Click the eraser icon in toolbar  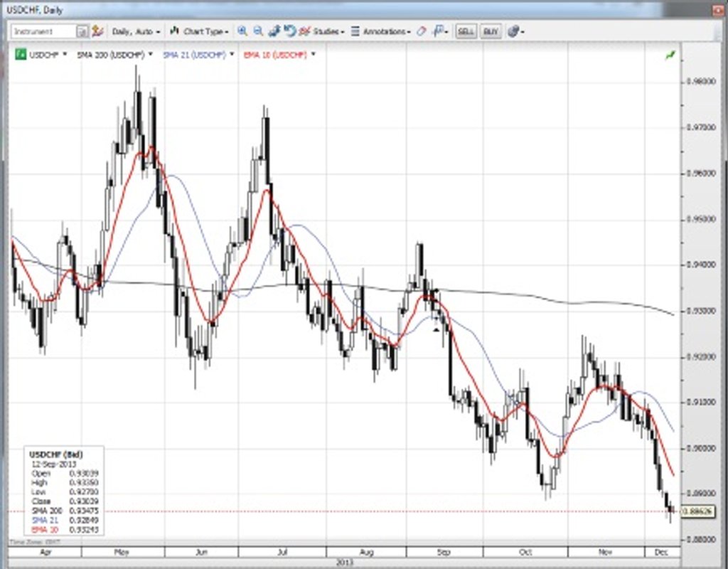pos(421,31)
